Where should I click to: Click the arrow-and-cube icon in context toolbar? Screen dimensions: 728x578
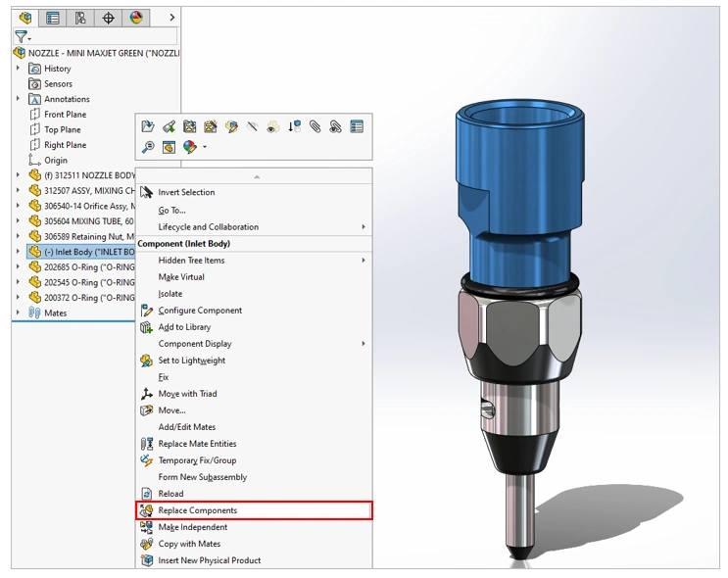click(294, 126)
